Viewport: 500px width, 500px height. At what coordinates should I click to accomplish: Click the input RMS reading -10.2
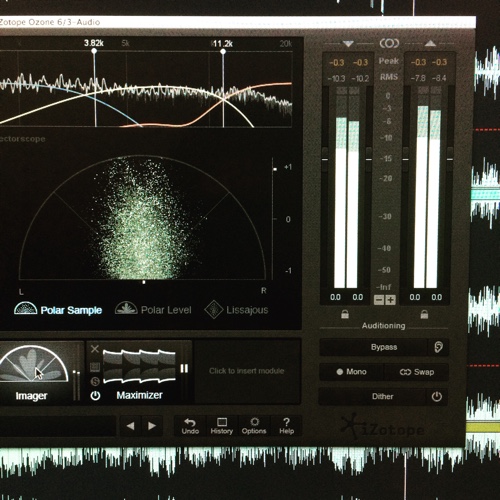point(360,79)
